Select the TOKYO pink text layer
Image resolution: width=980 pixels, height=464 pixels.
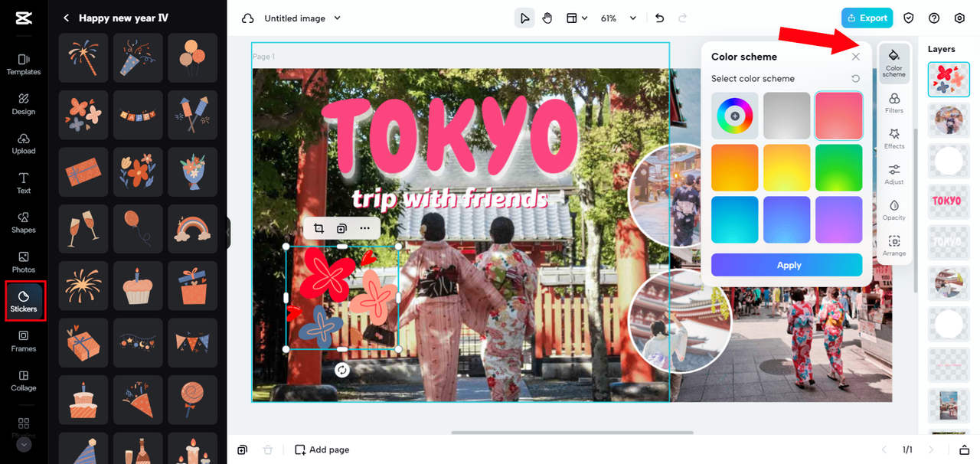coord(949,201)
